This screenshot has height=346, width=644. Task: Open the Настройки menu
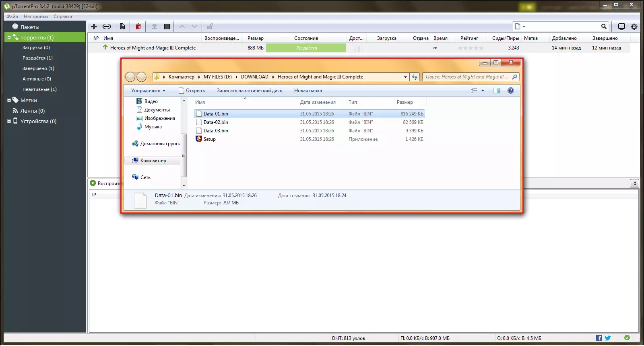click(x=36, y=16)
